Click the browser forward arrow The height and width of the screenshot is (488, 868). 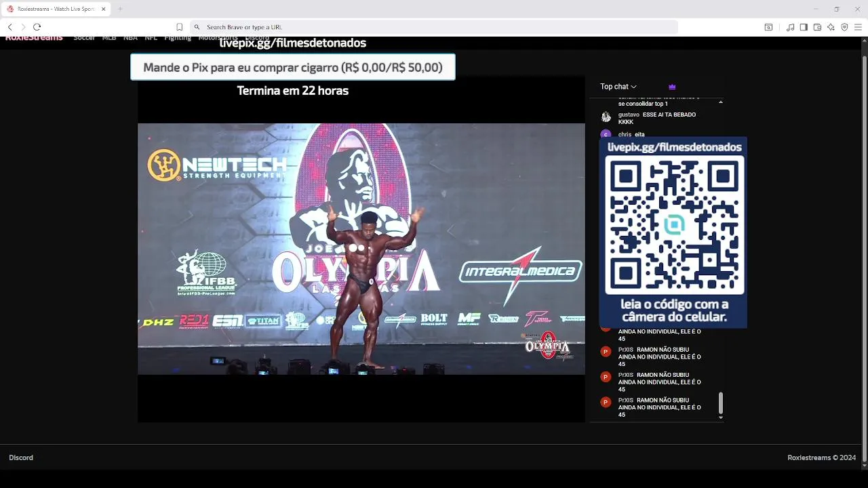pyautogui.click(x=23, y=27)
